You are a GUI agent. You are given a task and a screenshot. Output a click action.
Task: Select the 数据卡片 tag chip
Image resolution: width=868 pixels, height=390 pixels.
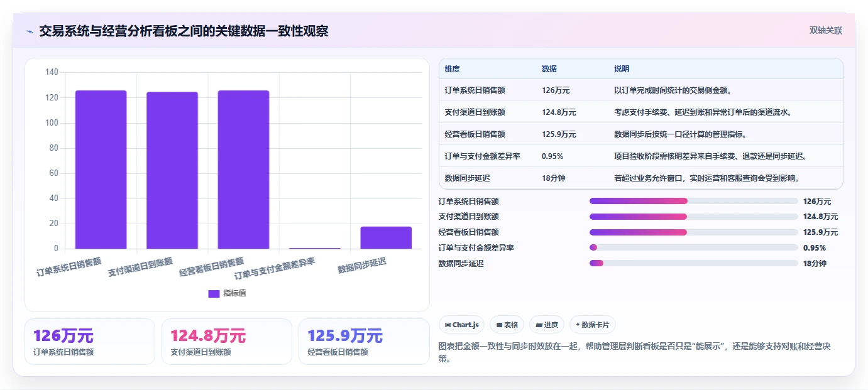click(x=593, y=325)
